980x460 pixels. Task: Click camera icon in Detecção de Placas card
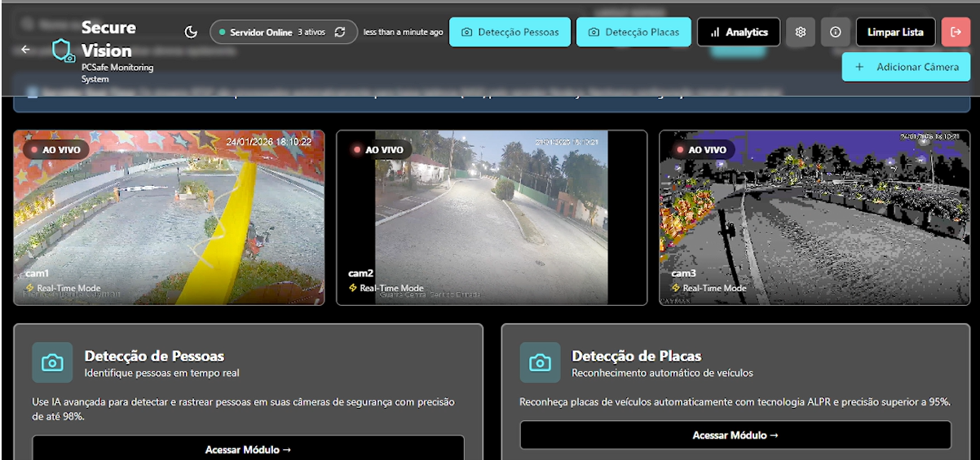pyautogui.click(x=541, y=363)
